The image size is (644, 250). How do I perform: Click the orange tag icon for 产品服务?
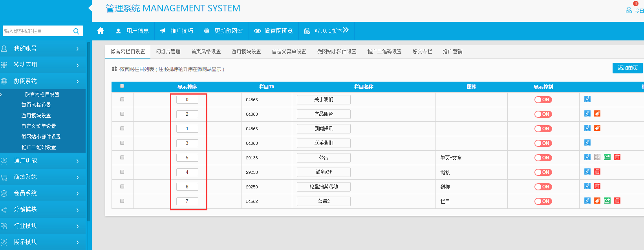pyautogui.click(x=597, y=113)
